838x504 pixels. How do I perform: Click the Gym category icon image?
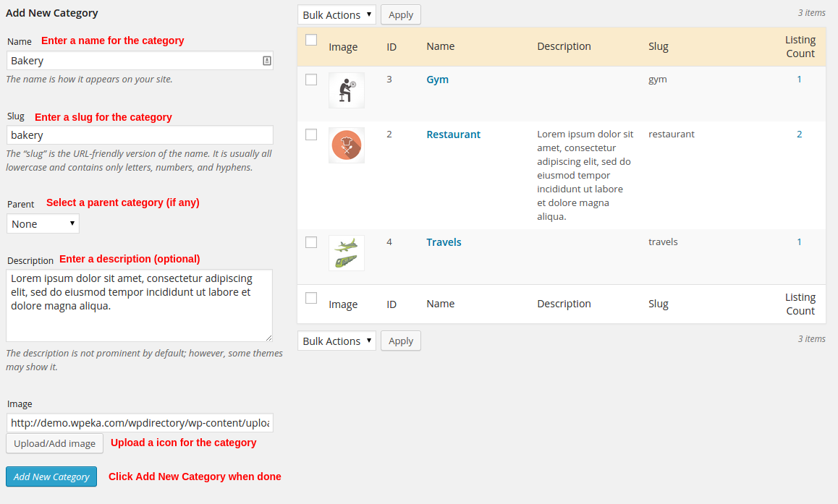[x=347, y=90]
